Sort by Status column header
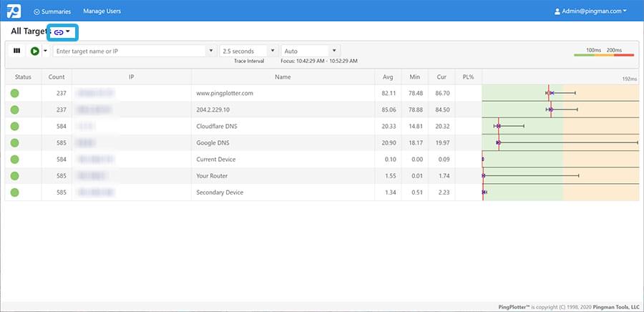Screen dimensions: 644x312 coord(23,77)
